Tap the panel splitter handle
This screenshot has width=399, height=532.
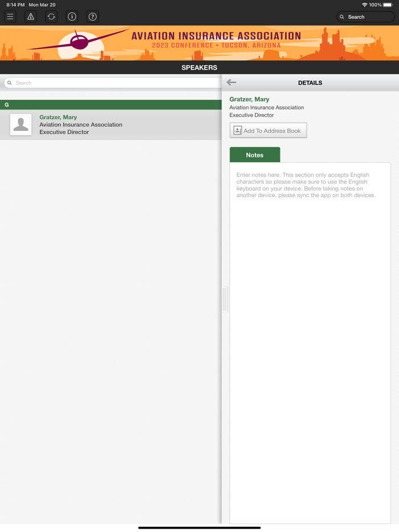tap(225, 299)
